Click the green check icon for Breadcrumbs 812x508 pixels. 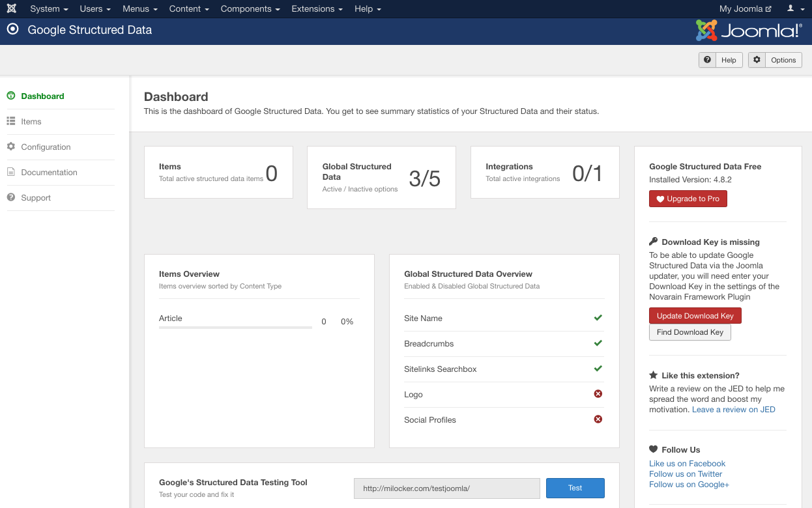click(x=598, y=343)
